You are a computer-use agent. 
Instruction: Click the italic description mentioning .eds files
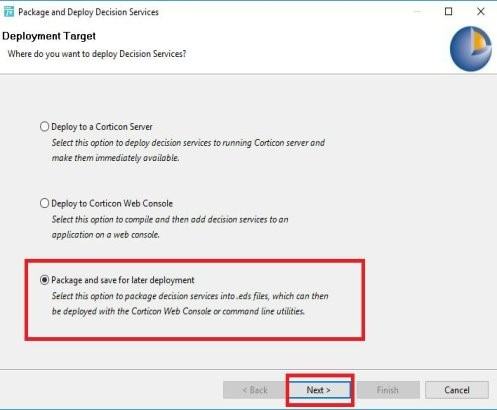coord(190,304)
